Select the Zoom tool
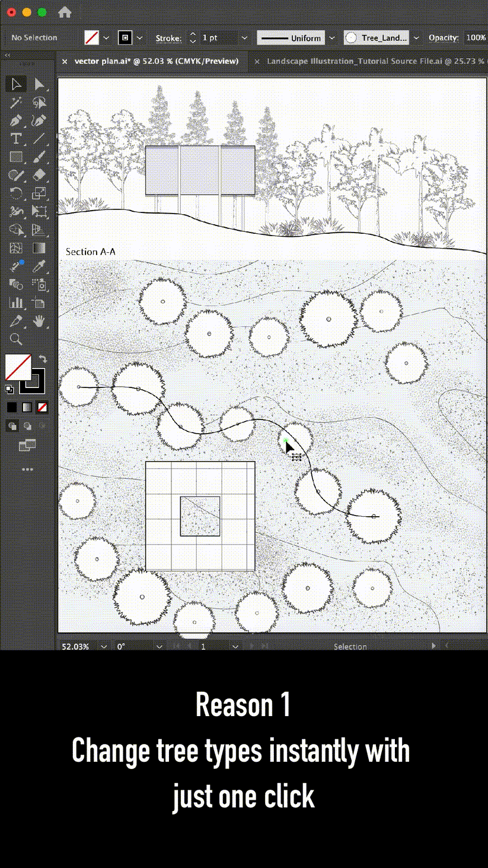The width and height of the screenshot is (488, 868). (16, 339)
